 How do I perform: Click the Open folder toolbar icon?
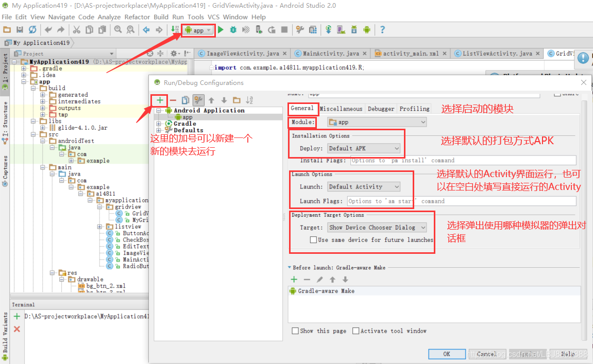click(x=7, y=30)
